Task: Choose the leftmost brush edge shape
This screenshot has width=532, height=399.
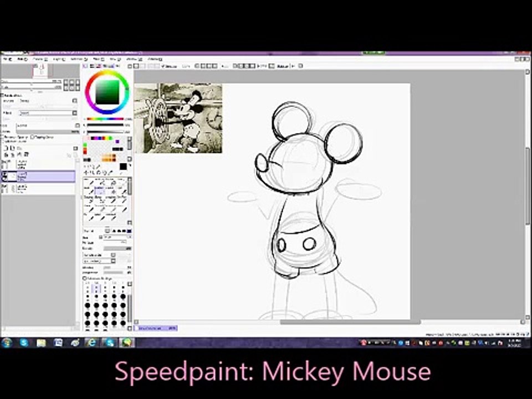Action: coord(114,231)
